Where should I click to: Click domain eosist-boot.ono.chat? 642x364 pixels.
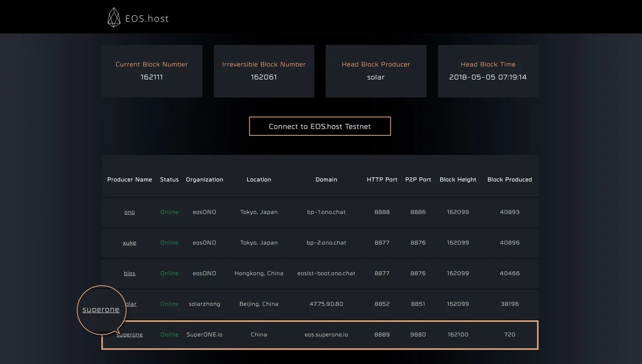(327, 273)
